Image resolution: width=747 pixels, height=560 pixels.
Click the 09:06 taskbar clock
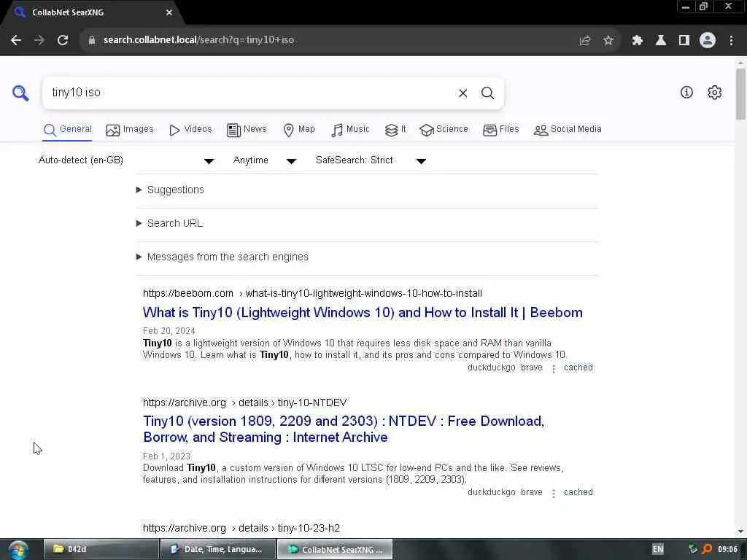(x=727, y=549)
